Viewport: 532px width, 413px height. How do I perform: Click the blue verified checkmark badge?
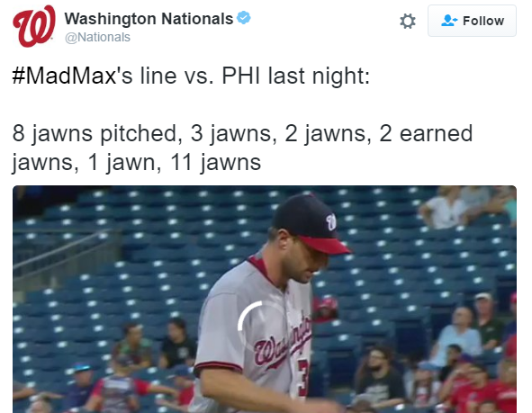pyautogui.click(x=244, y=18)
